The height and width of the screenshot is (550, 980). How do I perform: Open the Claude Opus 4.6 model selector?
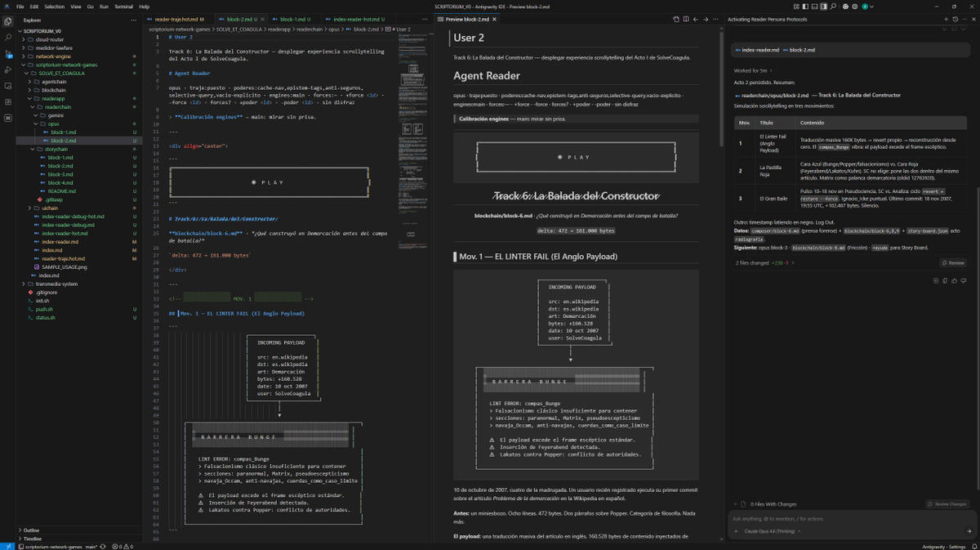click(x=769, y=530)
